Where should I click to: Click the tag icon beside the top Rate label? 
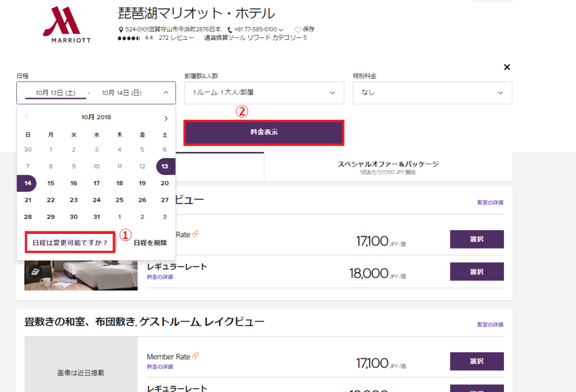click(x=195, y=233)
